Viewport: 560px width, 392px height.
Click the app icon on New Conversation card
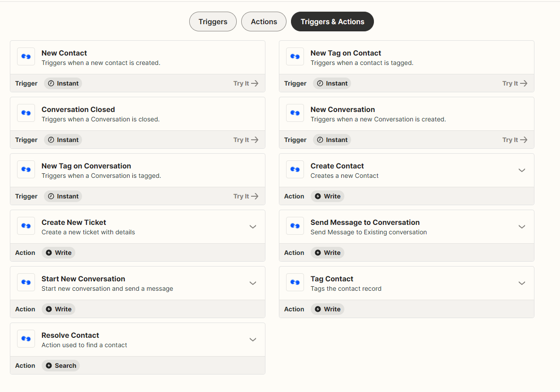click(x=295, y=113)
